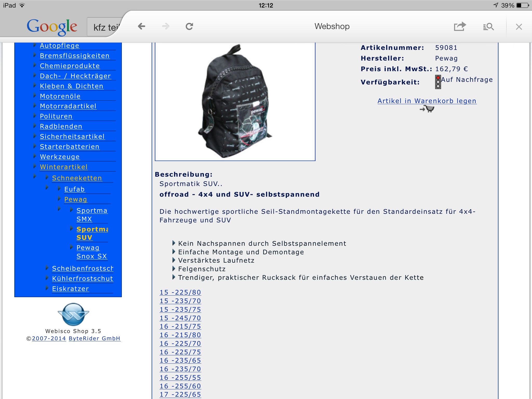Open the Starterbatterien category
The height and width of the screenshot is (399, 532).
click(x=69, y=147)
